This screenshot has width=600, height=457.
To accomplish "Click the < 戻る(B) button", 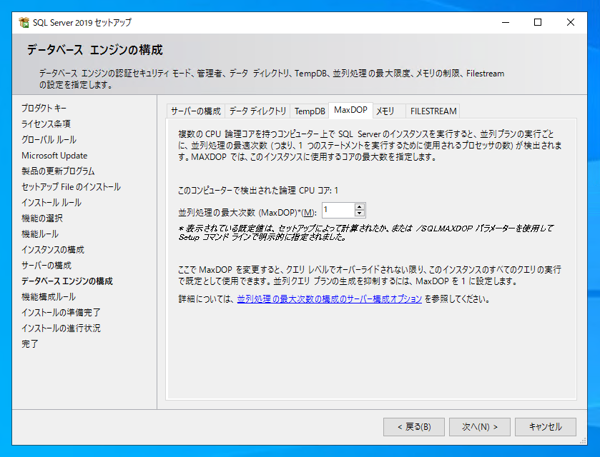I will coord(414,427).
